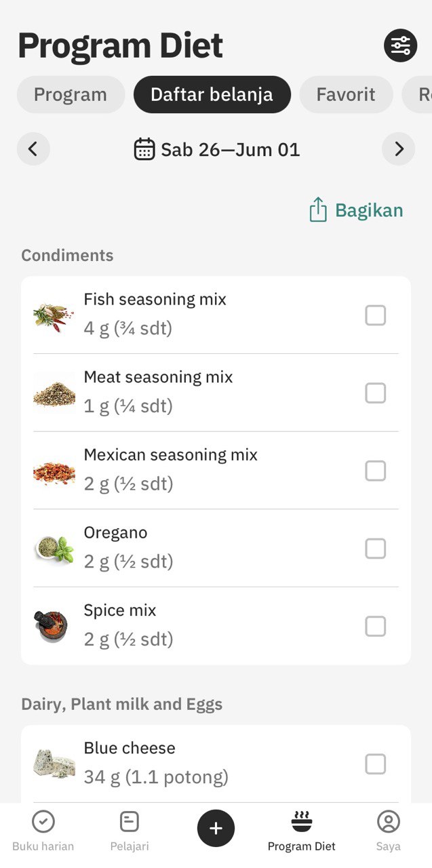Open the Pelajari lessons icon
Viewport: 432px width, 868px height.
point(129,822)
